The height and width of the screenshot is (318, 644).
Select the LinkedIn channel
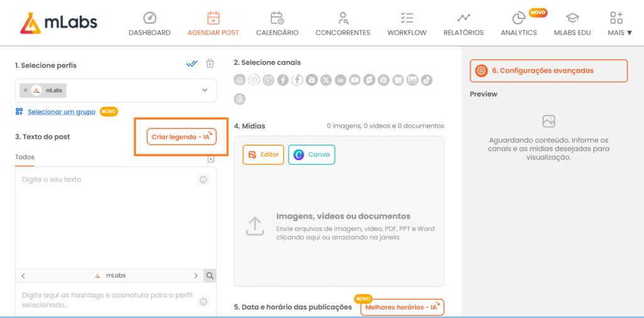(340, 80)
